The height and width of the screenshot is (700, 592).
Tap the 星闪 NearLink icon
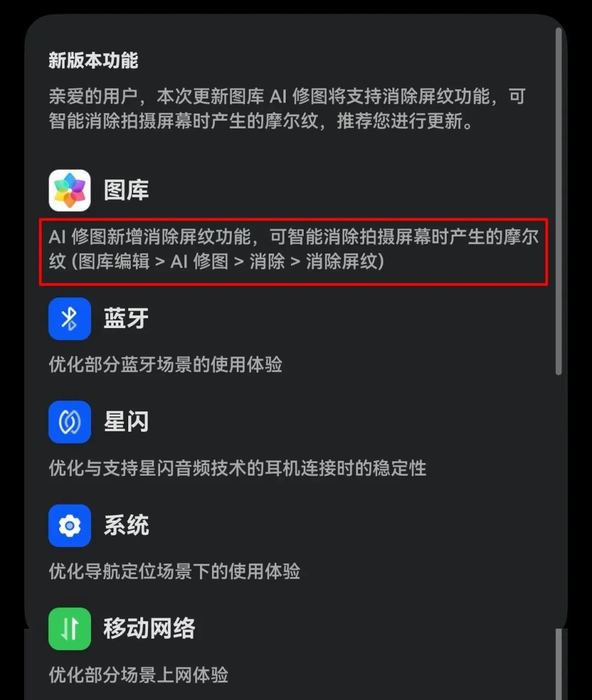(70, 422)
